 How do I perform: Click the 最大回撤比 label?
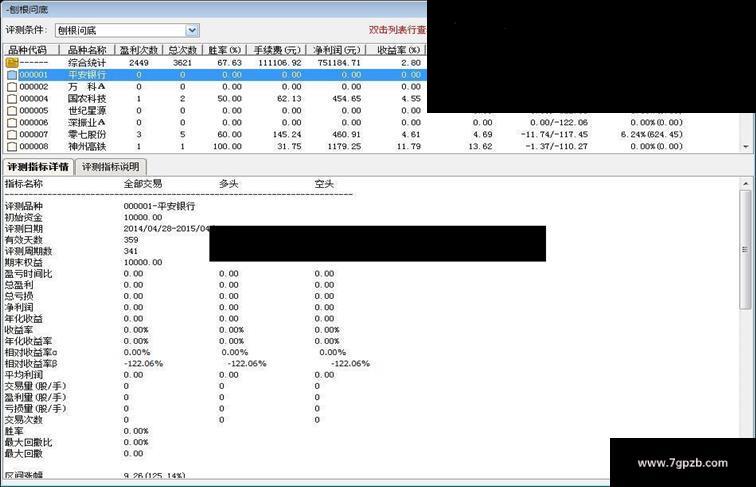click(x=28, y=442)
